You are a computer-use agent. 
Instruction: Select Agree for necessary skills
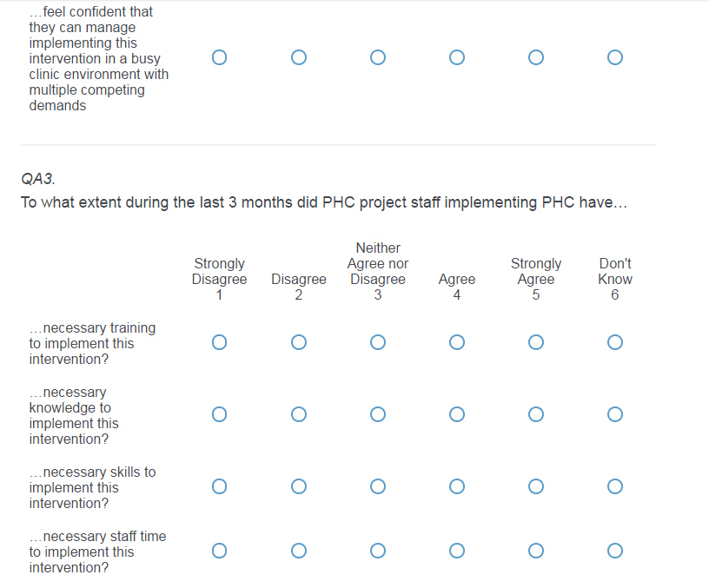(x=457, y=486)
